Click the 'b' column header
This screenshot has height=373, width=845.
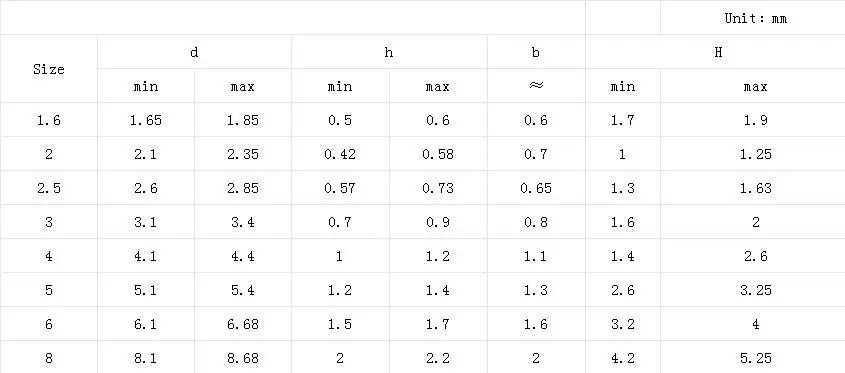click(x=536, y=52)
